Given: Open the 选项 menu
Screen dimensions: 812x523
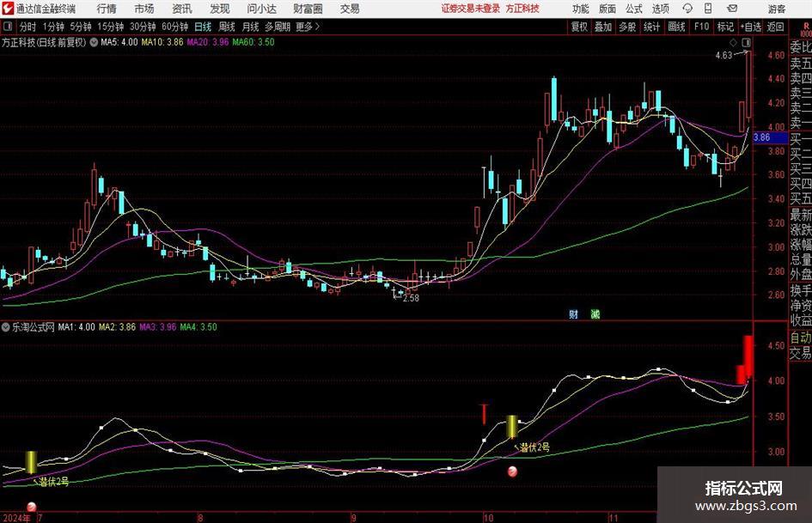Looking at the screenshot, I should point(660,9).
